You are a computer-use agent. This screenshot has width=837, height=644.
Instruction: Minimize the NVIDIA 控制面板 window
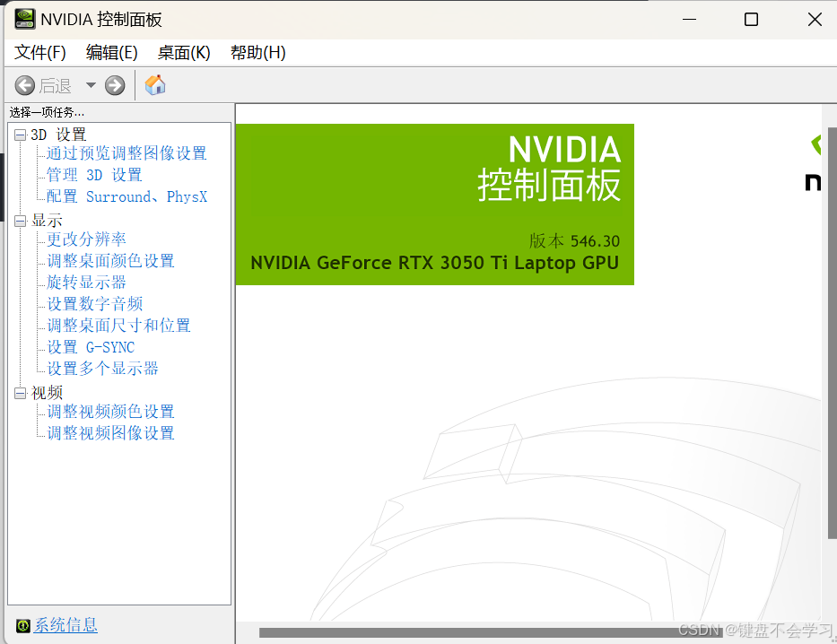coord(689,19)
